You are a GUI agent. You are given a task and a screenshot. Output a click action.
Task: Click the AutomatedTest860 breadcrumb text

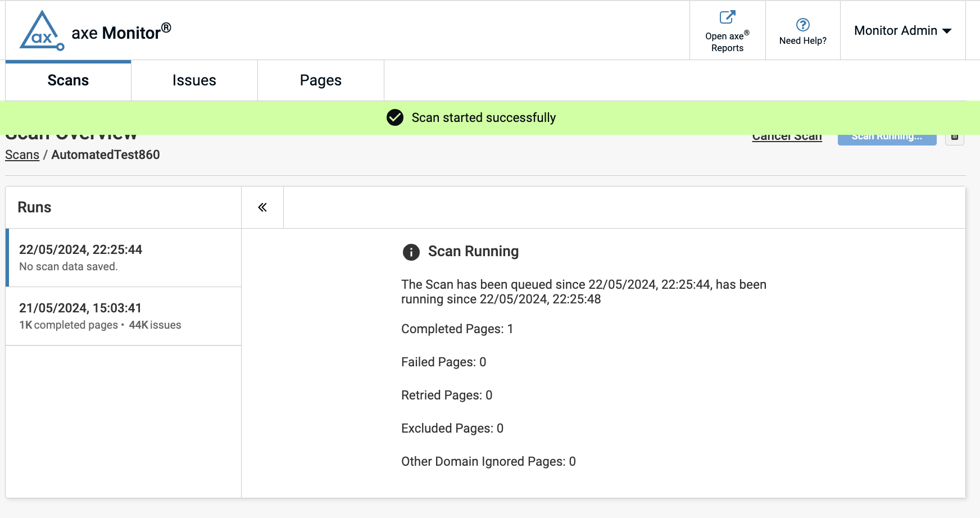click(x=106, y=155)
